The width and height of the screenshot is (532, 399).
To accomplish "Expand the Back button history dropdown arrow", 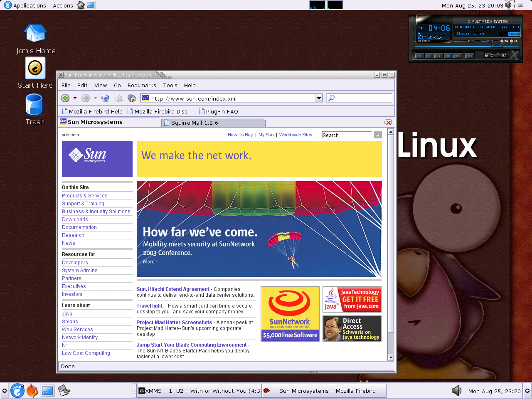I will [x=75, y=98].
